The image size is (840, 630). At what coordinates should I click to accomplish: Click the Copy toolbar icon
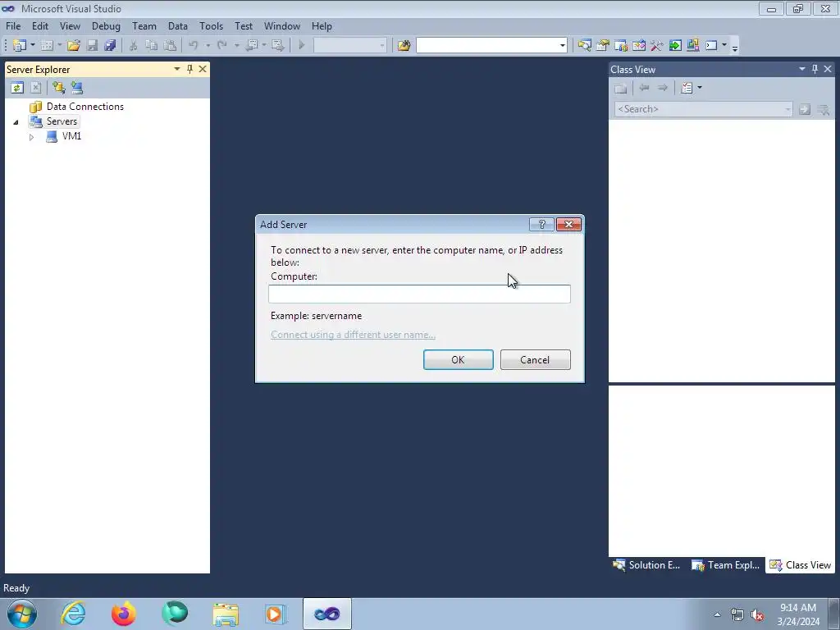point(152,46)
